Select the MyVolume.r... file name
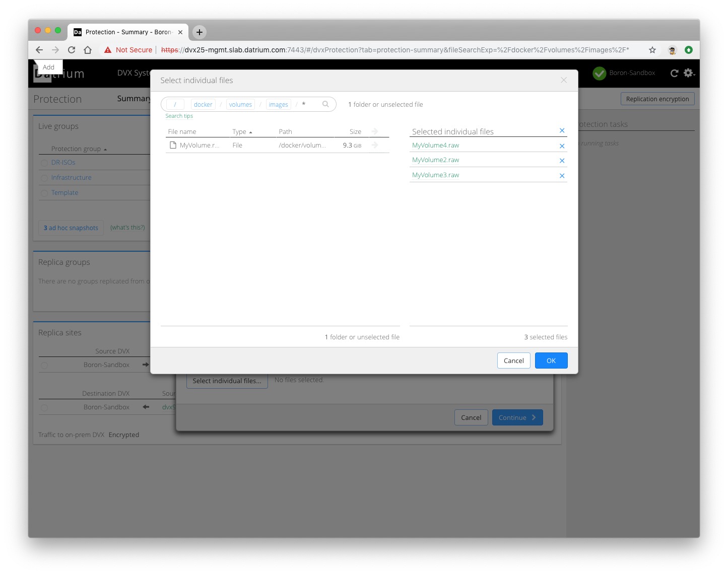This screenshot has height=575, width=728. tap(200, 145)
